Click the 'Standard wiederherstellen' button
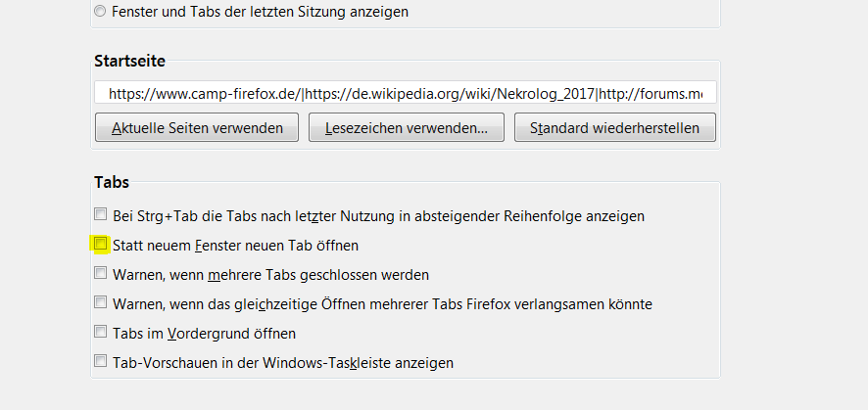Image resolution: width=868 pixels, height=410 pixels. tap(615, 128)
